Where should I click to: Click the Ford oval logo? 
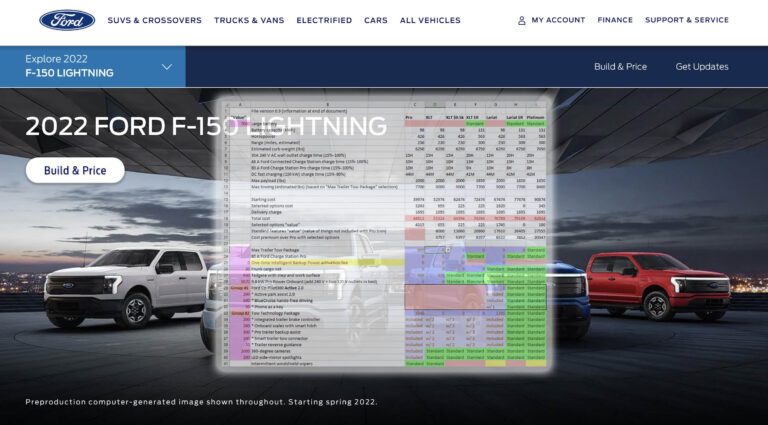[x=67, y=20]
